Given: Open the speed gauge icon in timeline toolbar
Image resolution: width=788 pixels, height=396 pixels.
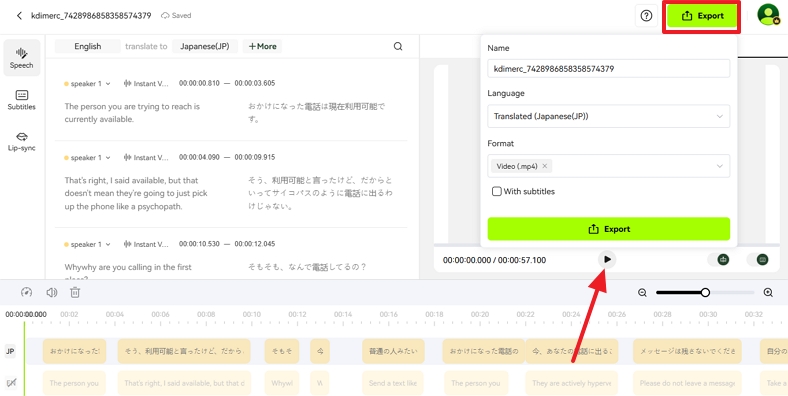Looking at the screenshot, I should (x=27, y=292).
